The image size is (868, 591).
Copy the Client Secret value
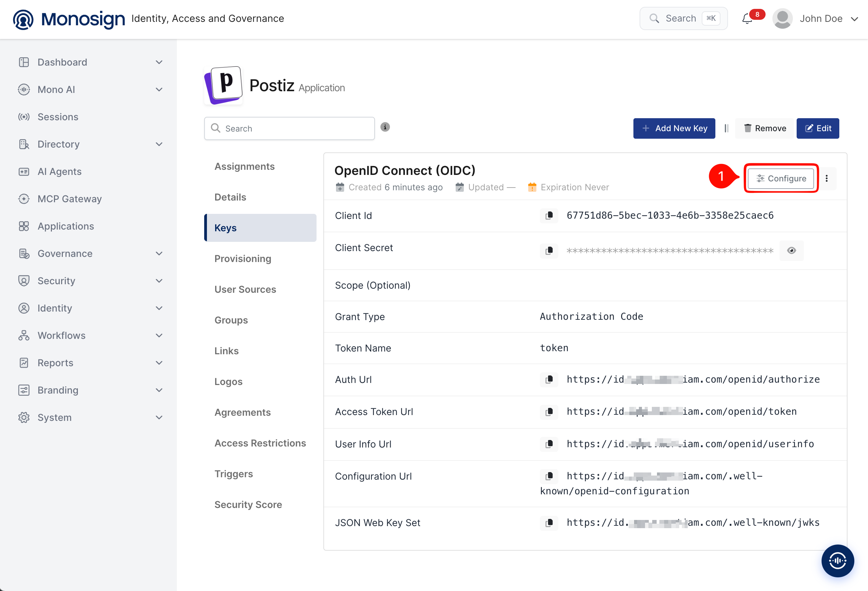pos(549,250)
